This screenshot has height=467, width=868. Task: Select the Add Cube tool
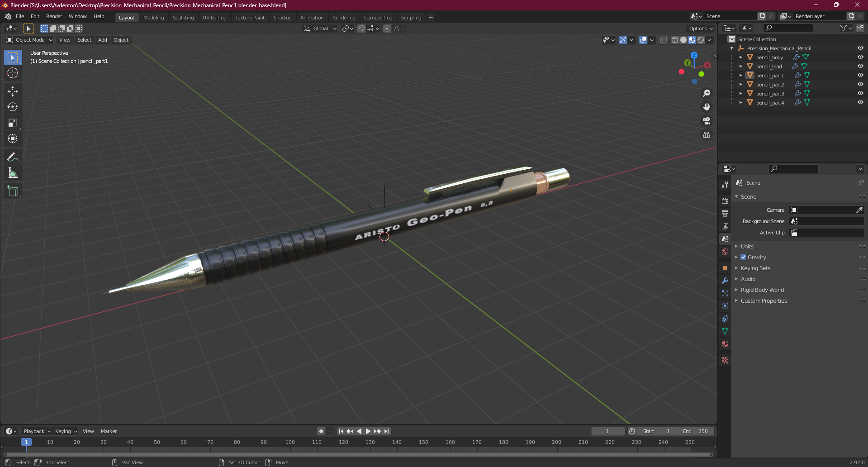click(x=13, y=191)
